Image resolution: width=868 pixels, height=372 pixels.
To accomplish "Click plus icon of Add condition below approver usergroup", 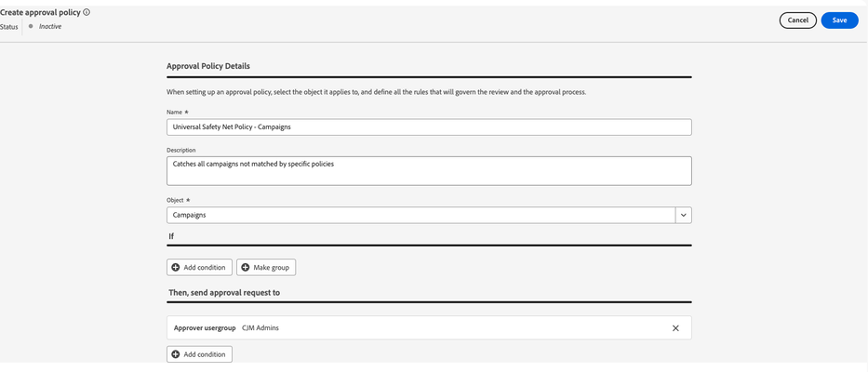I will pyautogui.click(x=176, y=354).
